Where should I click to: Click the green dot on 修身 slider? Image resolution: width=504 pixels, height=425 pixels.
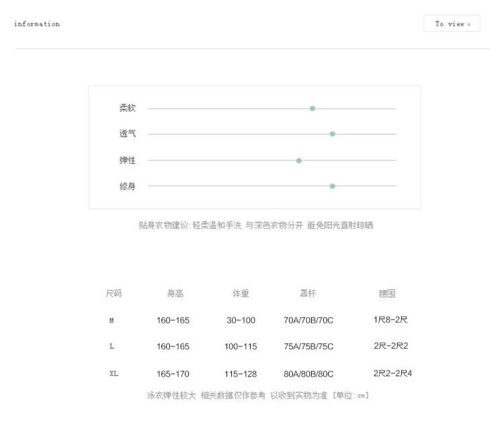(333, 187)
